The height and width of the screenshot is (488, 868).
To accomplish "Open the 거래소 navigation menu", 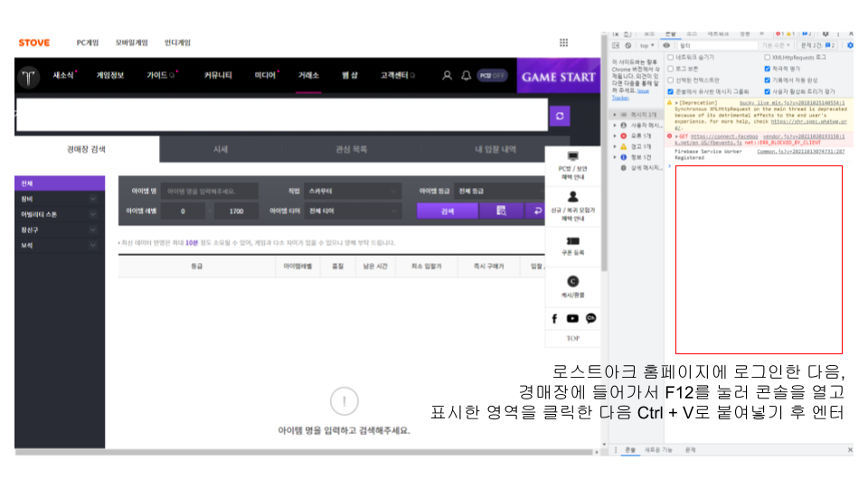I will point(308,75).
